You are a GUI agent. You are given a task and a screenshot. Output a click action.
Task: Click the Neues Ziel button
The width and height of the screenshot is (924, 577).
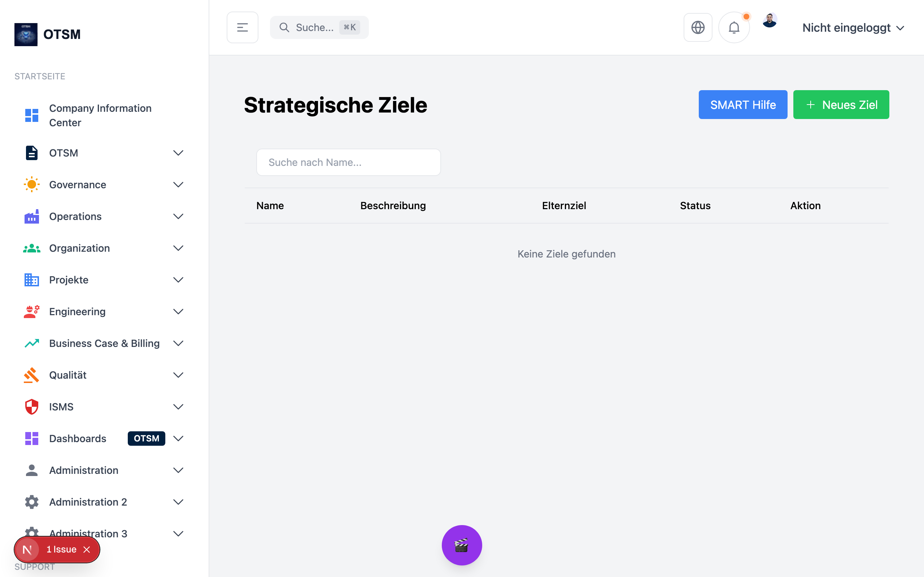pyautogui.click(x=841, y=105)
